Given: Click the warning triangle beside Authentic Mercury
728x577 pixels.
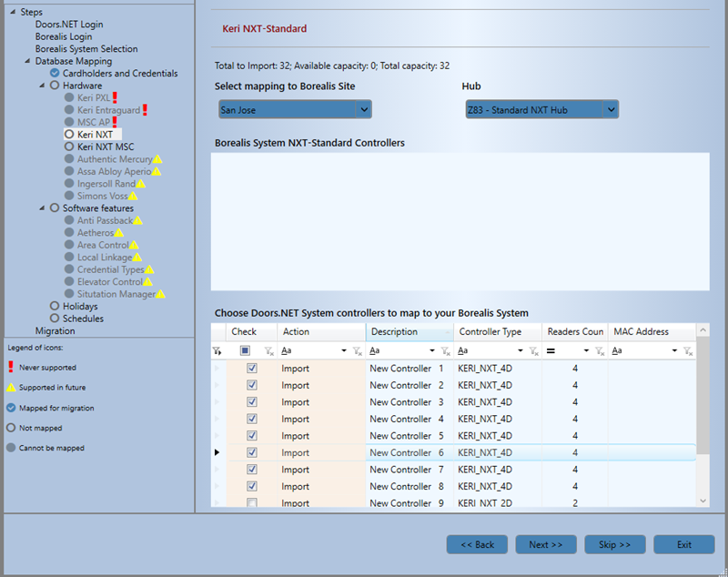Looking at the screenshot, I should tap(157, 159).
